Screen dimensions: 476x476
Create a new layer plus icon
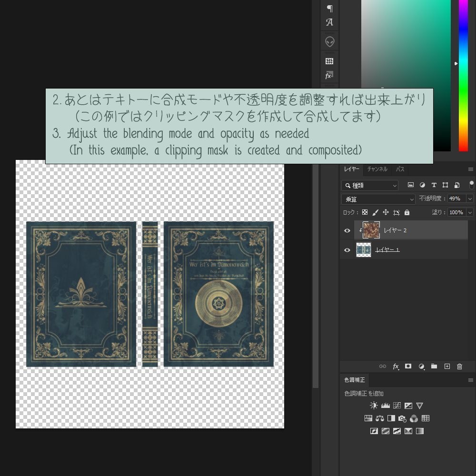(x=447, y=367)
